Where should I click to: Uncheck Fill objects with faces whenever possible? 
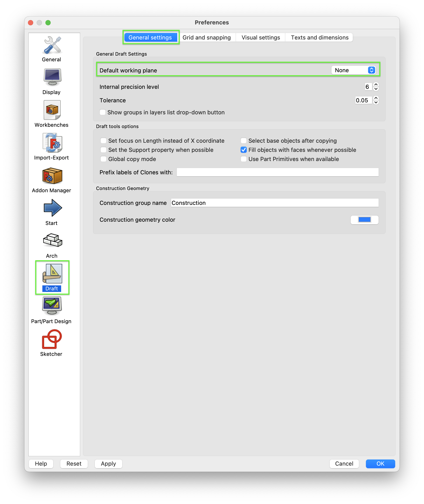(243, 150)
